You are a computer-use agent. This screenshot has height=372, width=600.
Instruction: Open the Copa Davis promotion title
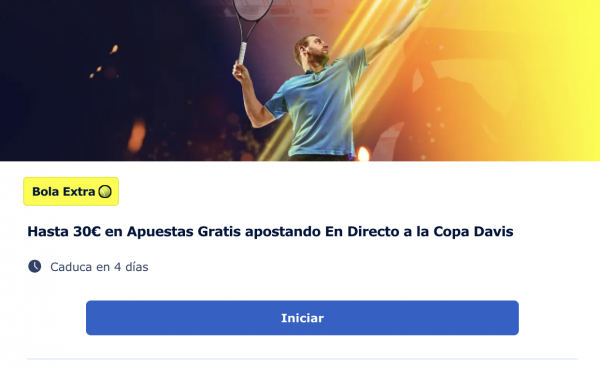tap(270, 232)
